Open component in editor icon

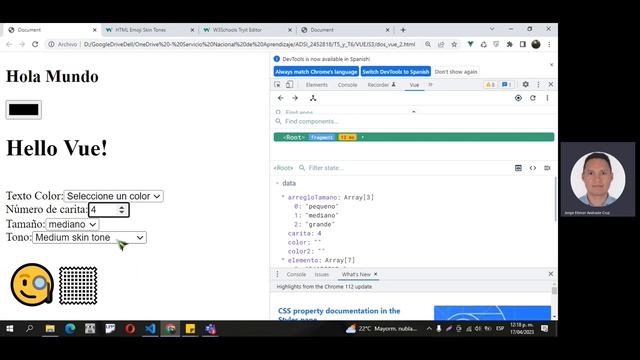coord(547,168)
